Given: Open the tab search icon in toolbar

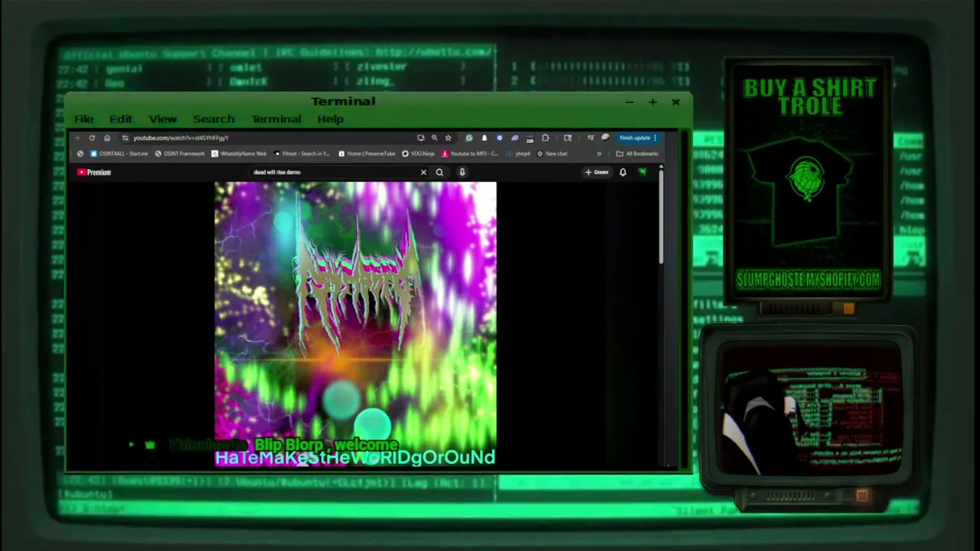Looking at the screenshot, I should coord(567,138).
